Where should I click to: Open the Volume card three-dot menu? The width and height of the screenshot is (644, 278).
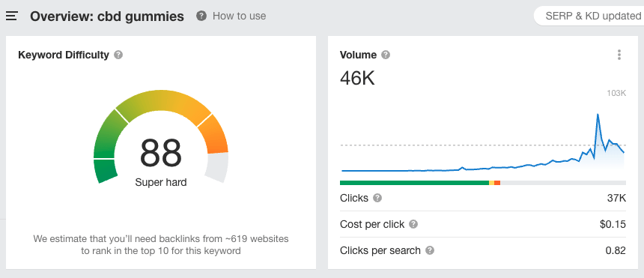pyautogui.click(x=619, y=55)
